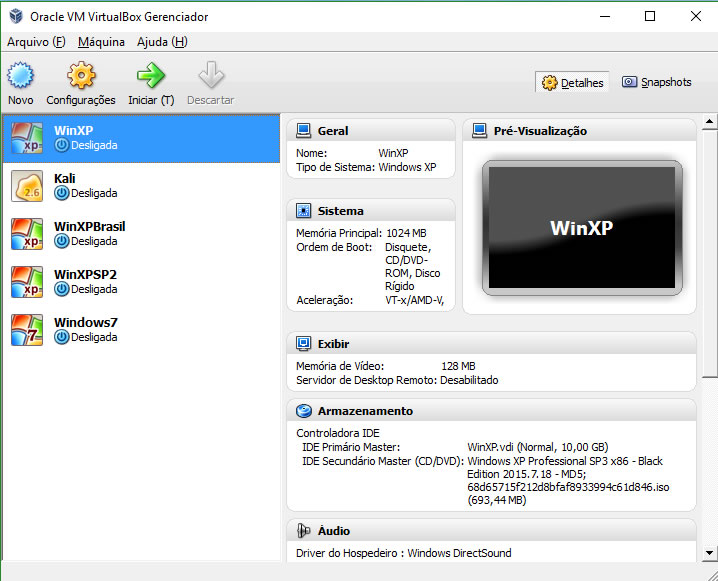Click the details pane scroll up arrow
The image size is (718, 581).
pos(709,121)
